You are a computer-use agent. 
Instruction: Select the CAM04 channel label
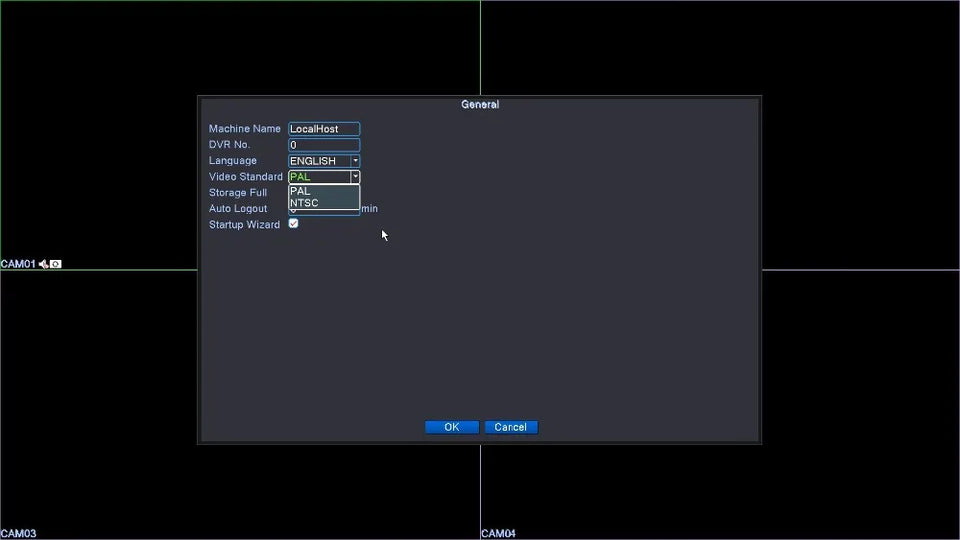point(498,533)
